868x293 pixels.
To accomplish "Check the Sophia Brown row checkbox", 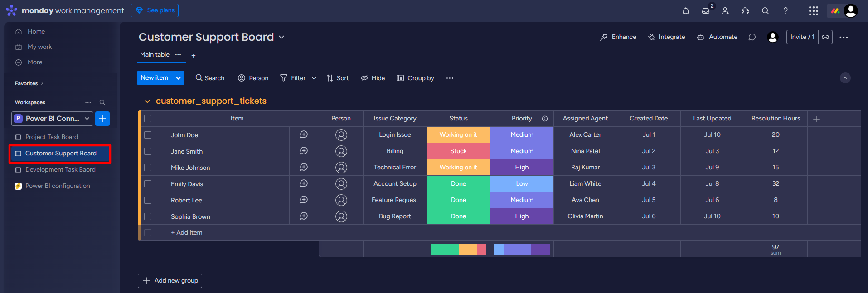I will 148,216.
